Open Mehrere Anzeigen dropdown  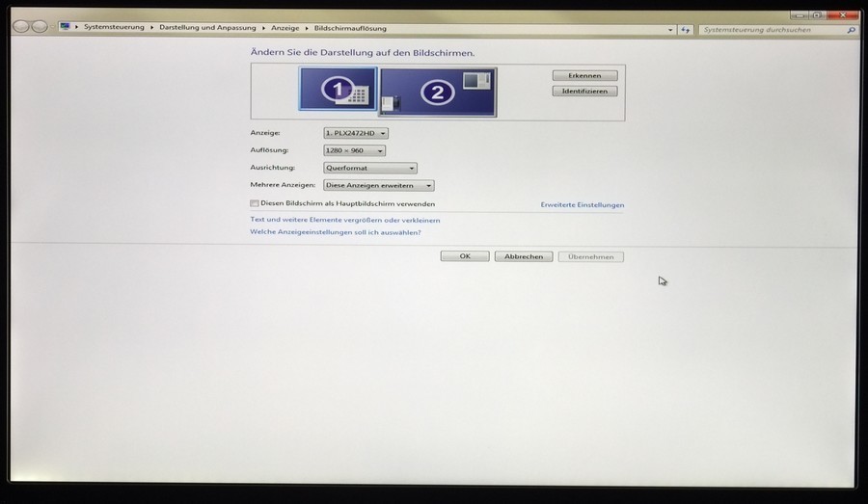tap(379, 185)
